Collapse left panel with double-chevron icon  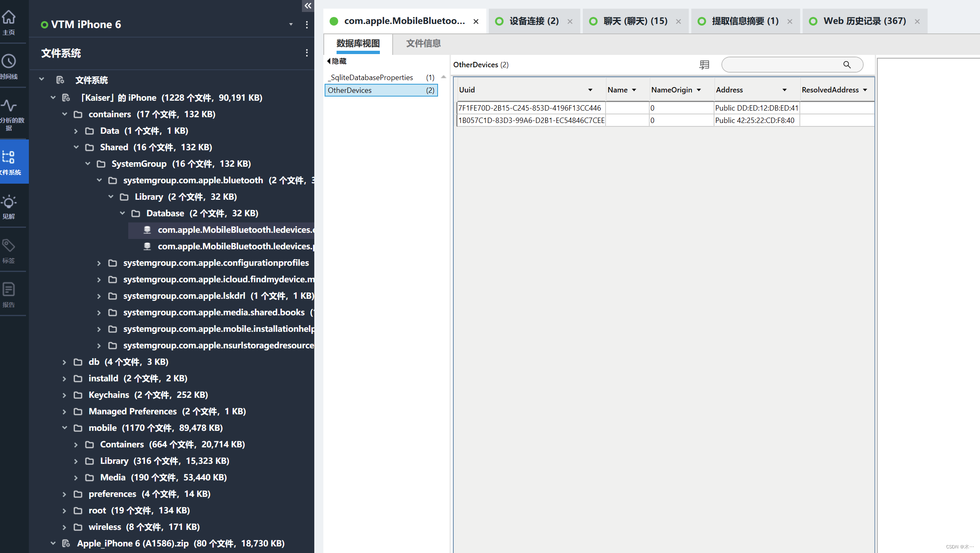308,6
